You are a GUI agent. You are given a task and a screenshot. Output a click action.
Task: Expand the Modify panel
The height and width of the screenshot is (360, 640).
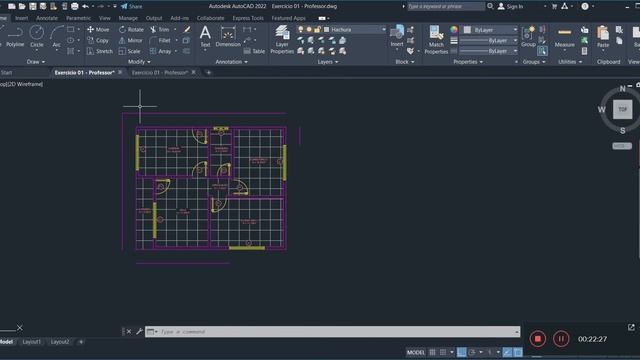click(139, 62)
